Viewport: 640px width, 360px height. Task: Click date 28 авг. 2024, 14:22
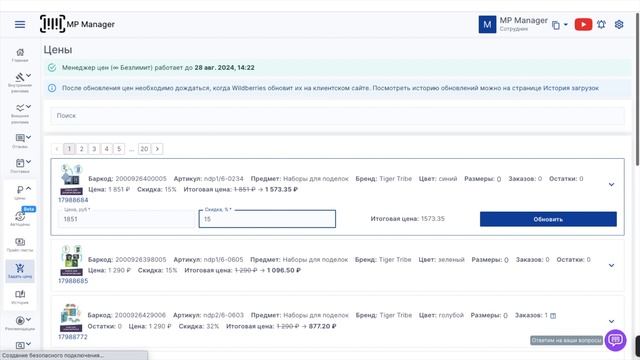(224, 68)
